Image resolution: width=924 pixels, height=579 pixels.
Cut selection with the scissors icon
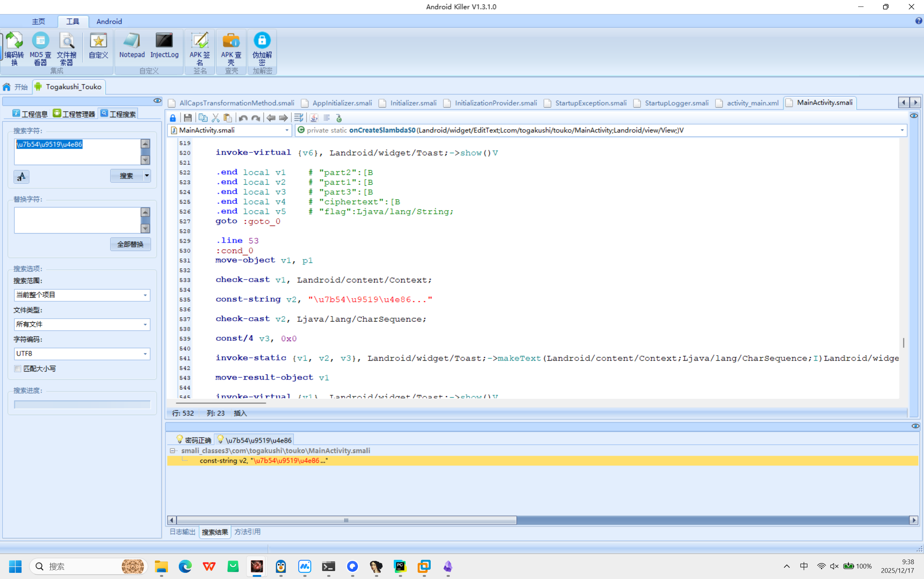[x=215, y=118]
